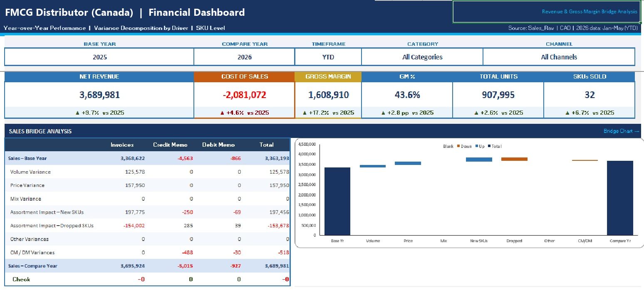Screen dimensions: 644x290
Task: Open Revenue & Gross Margin Bridge Analysis link
Action: (589, 12)
